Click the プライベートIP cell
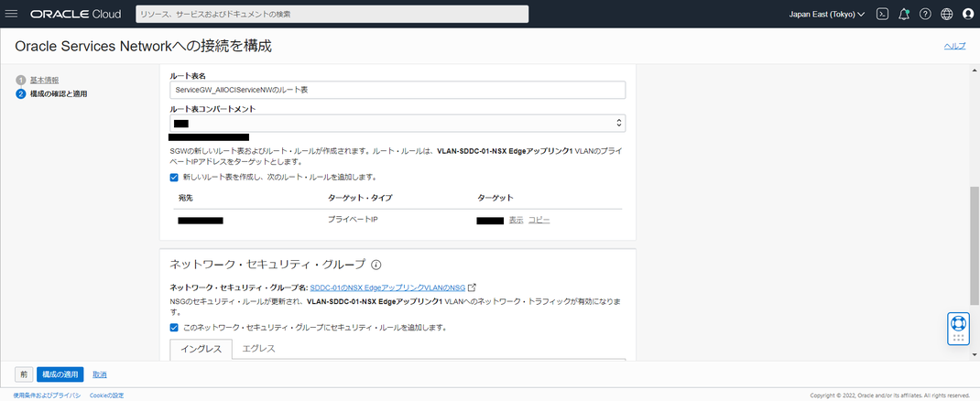 point(354,220)
